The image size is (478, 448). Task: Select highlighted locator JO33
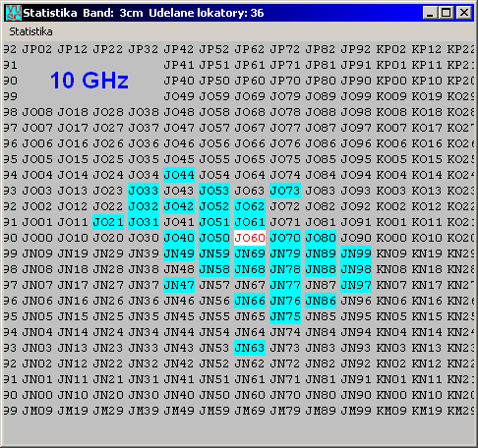pos(144,191)
